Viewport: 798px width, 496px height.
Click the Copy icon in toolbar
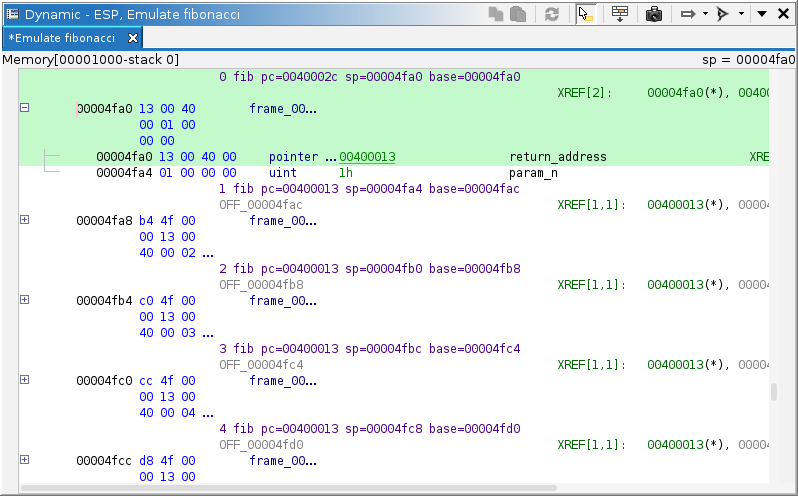[x=497, y=14]
